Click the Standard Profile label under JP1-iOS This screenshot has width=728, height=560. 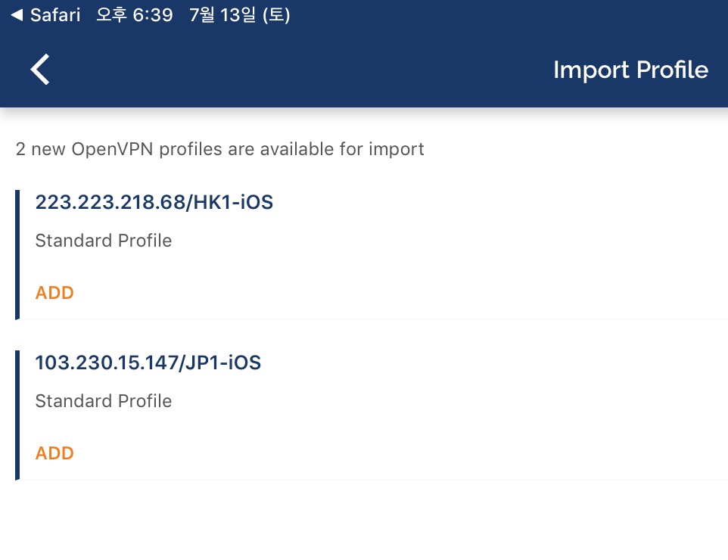click(104, 401)
